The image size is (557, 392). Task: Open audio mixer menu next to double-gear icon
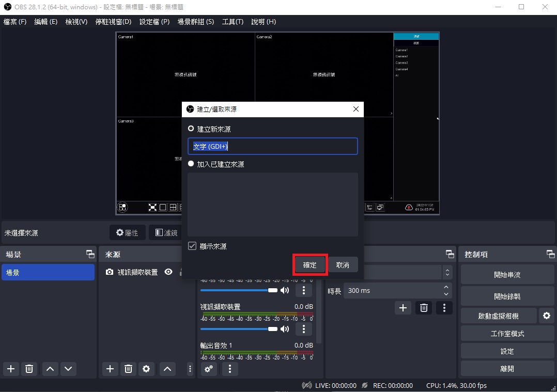(230, 369)
